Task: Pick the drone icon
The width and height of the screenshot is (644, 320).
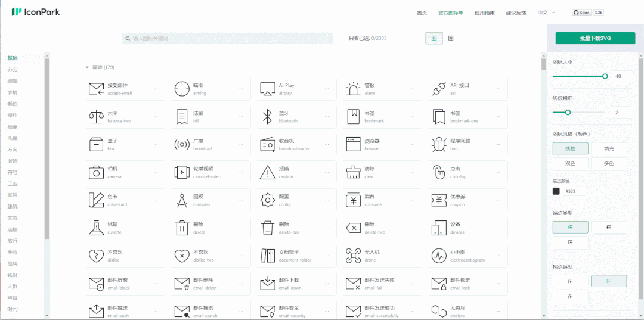Action: 353,256
